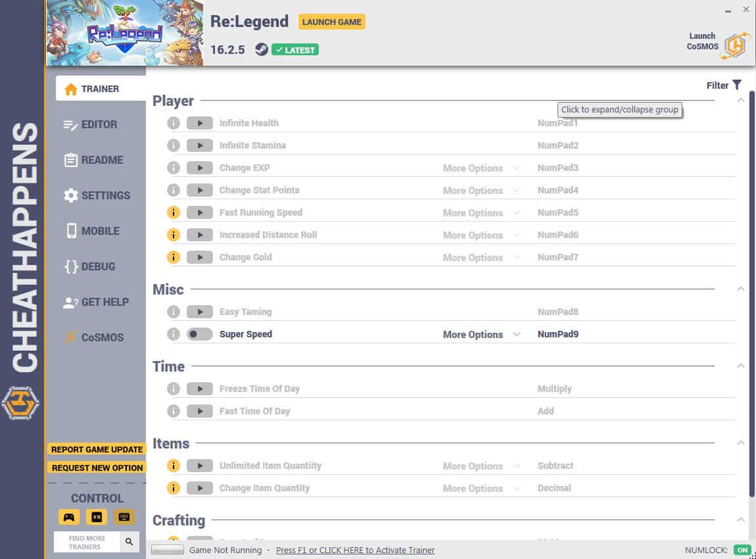Open the Filter funnel icon

coord(737,85)
